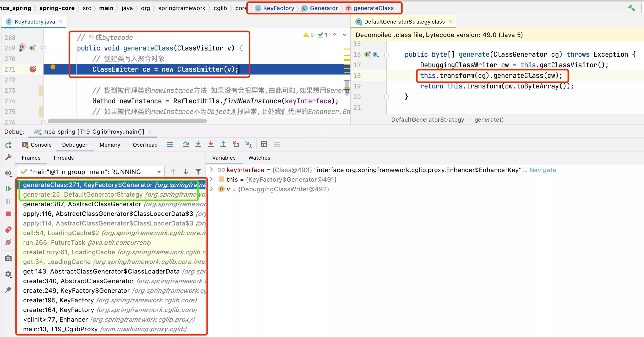Close the mca_spring debug session tab
Screen dimensions: 644x337
click(x=150, y=131)
